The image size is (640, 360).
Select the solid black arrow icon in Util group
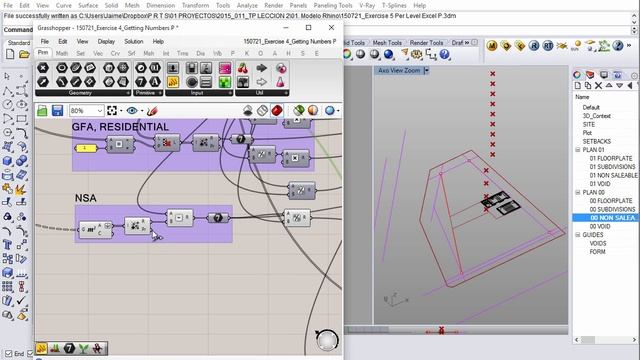pos(262,68)
